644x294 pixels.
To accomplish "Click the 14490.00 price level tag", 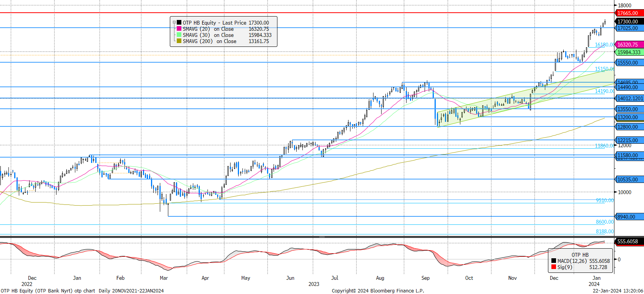I will [x=629, y=87].
